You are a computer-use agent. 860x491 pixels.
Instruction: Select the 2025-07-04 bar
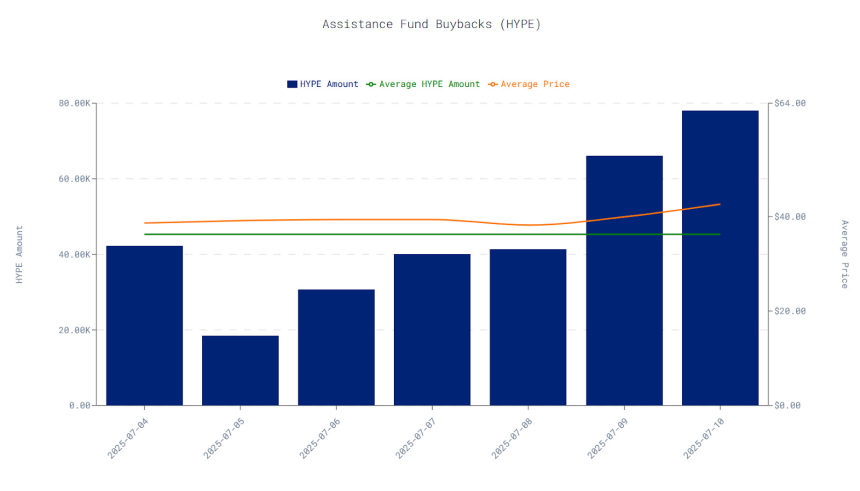(x=144, y=326)
